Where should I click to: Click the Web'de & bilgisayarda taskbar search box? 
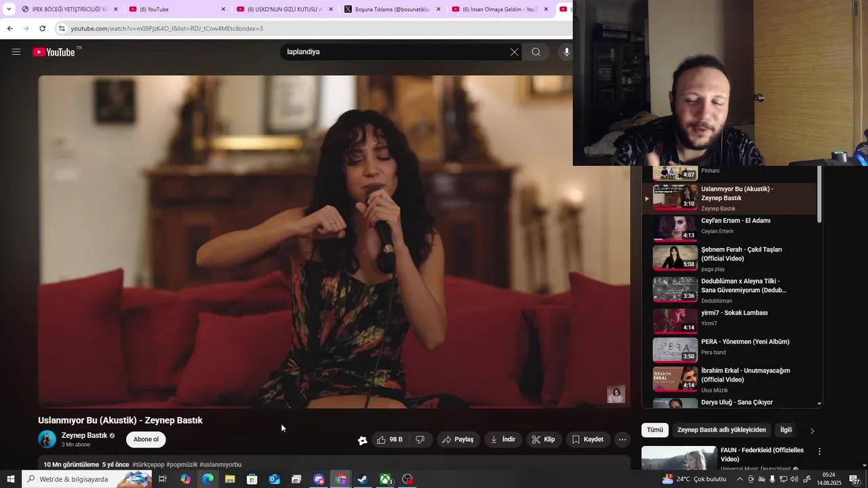click(x=86, y=479)
